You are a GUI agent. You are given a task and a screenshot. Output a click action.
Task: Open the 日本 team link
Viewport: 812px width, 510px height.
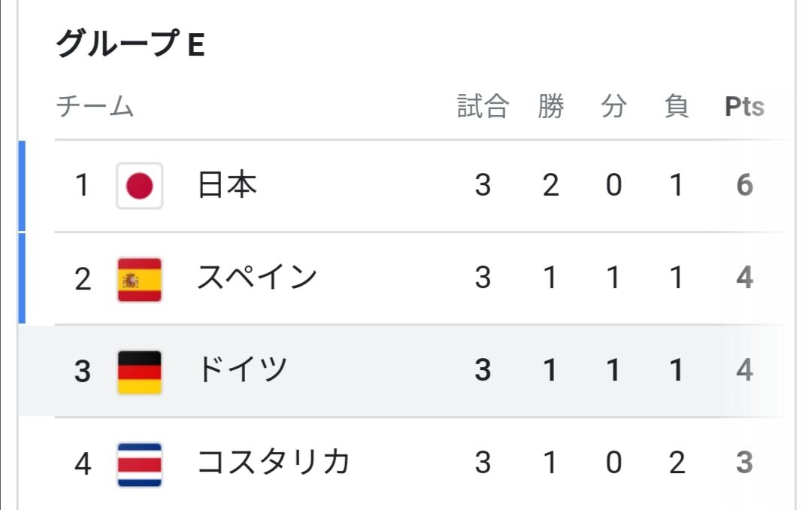click(227, 185)
